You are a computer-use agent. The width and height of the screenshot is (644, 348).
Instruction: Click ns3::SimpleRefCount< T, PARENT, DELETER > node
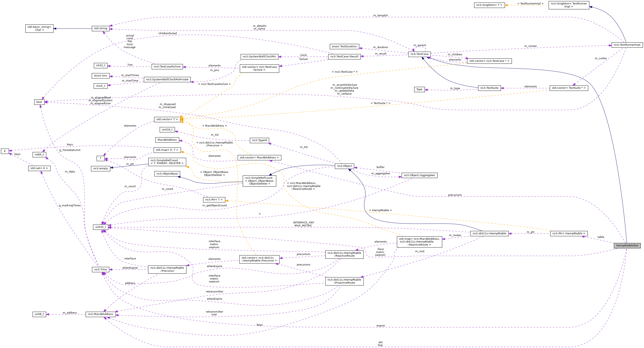click(167, 162)
